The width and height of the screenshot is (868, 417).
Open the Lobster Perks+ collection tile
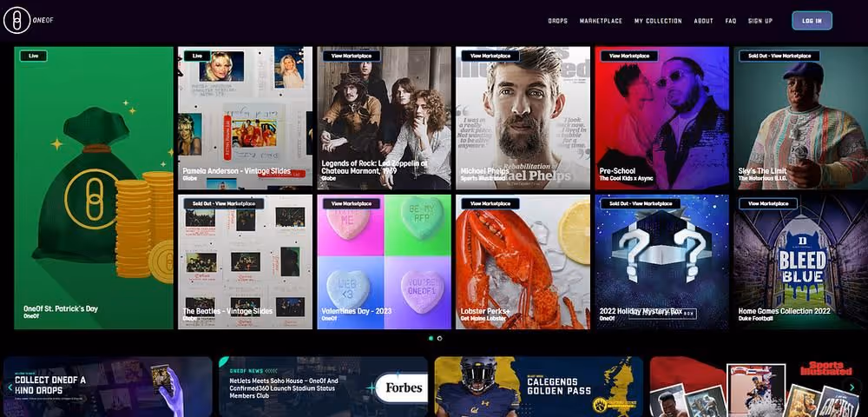click(x=523, y=261)
